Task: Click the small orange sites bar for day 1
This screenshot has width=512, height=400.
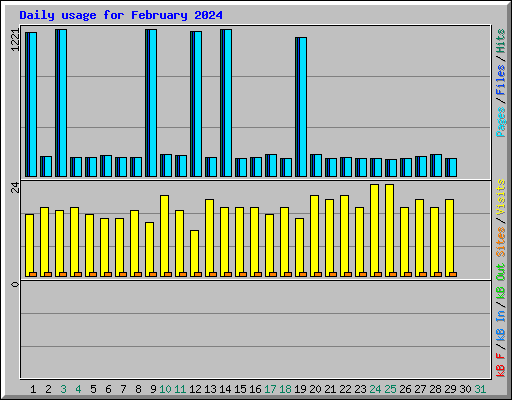Action: pyautogui.click(x=33, y=274)
